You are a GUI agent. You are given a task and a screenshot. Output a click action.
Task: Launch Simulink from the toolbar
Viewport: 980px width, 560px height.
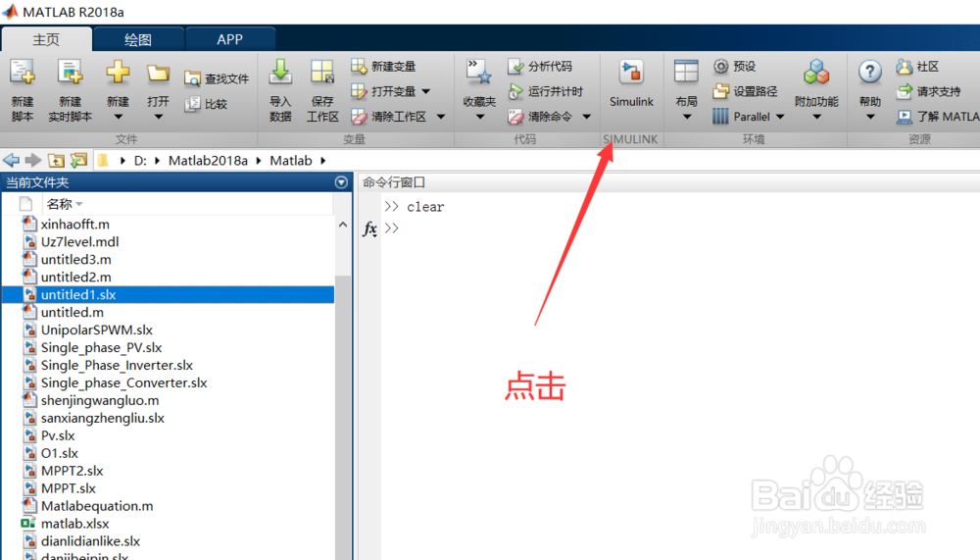click(x=631, y=84)
